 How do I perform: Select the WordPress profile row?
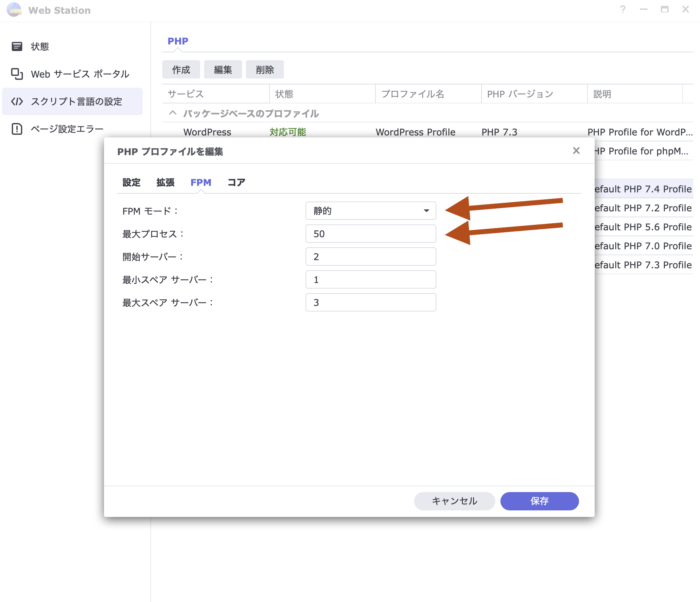(x=207, y=132)
